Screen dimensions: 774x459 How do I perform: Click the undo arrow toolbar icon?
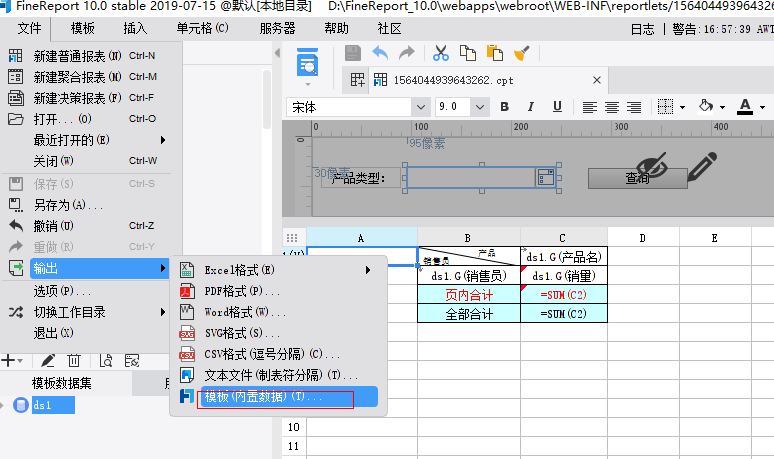380,53
